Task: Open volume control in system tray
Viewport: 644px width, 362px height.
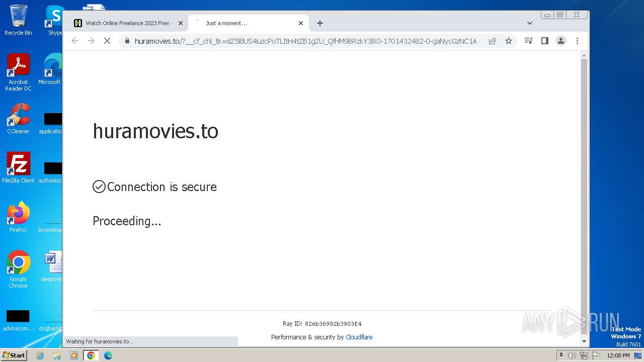Action: [x=572, y=355]
